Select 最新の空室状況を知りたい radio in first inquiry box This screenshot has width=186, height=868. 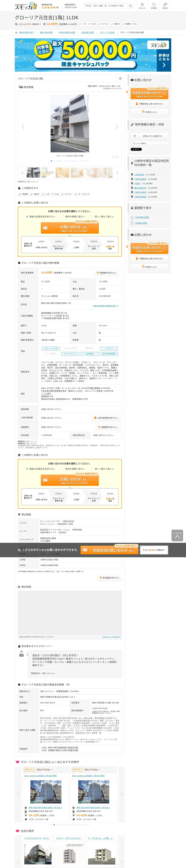point(27,217)
